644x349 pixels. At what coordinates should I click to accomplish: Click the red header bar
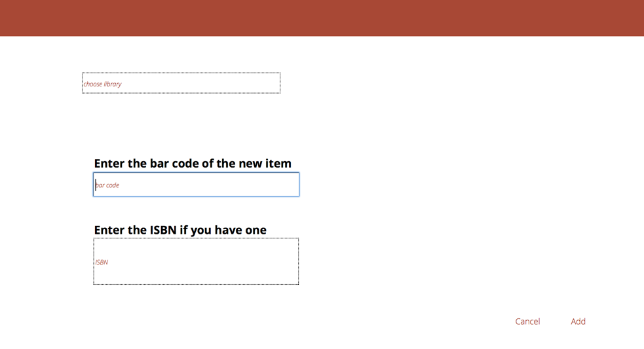(322, 18)
